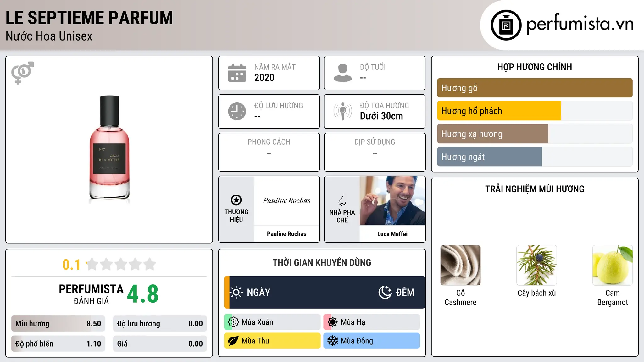
Task: Select the Mùa Hạ season chip
Action: [371, 322]
